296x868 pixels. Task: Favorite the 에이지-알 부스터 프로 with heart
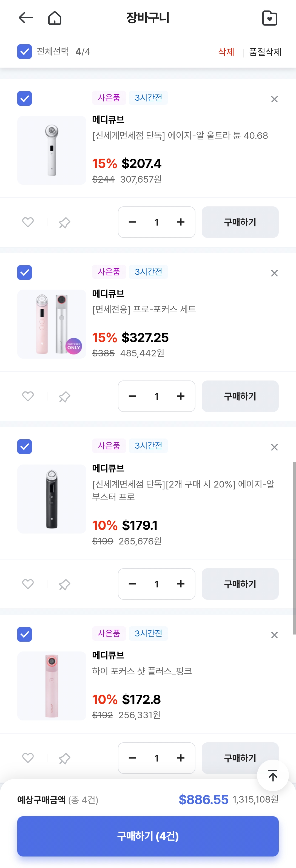pos(28,584)
